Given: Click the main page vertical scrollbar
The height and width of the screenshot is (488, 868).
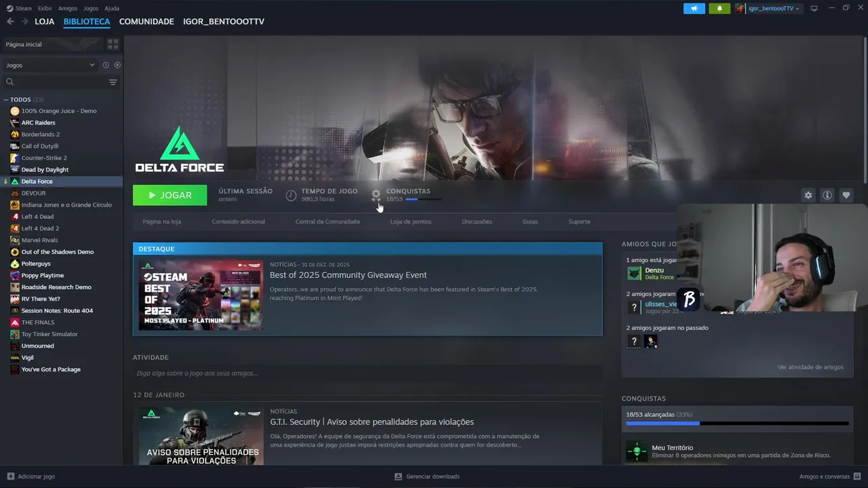Looking at the screenshot, I should pos(865,112).
